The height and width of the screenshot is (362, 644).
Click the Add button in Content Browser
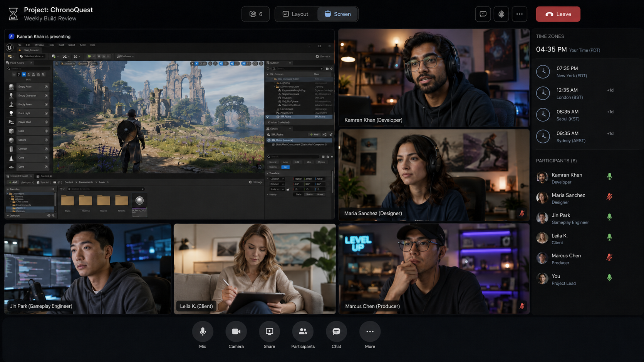(x=13, y=182)
